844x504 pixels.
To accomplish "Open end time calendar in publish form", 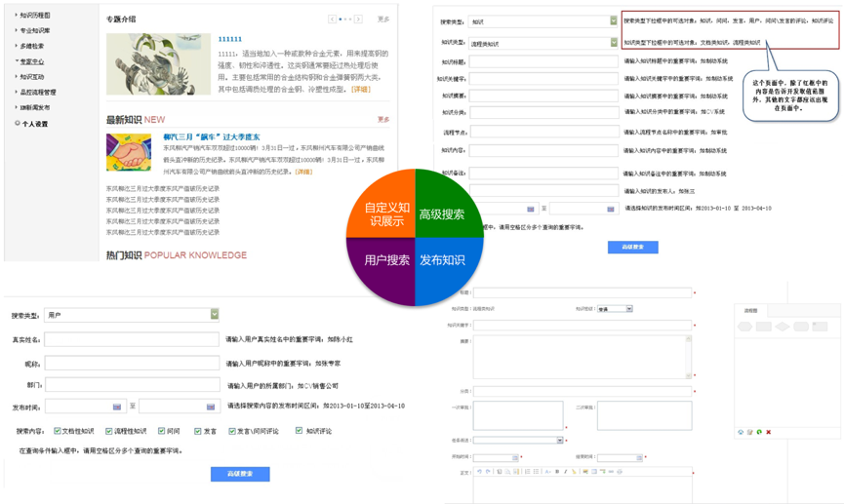I will pyautogui.click(x=639, y=458).
